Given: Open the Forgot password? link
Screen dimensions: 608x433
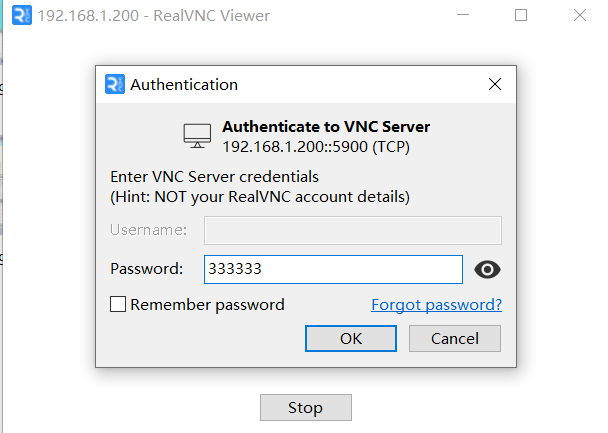Looking at the screenshot, I should point(437,305).
